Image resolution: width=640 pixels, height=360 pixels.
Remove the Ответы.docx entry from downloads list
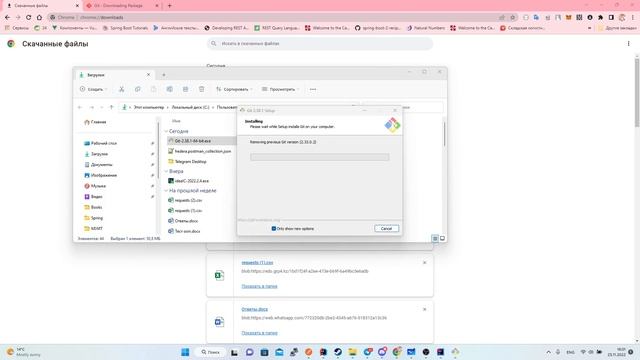pos(424,309)
